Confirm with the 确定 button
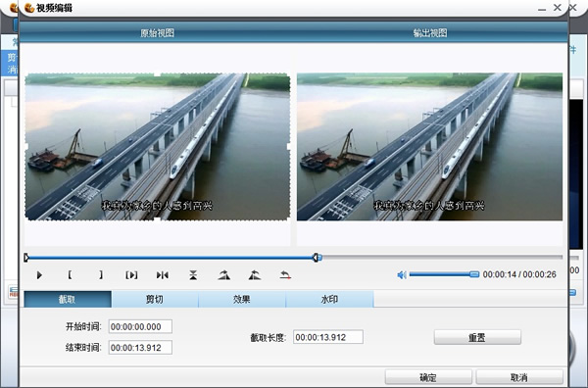The height and width of the screenshot is (388, 588). 428,377
